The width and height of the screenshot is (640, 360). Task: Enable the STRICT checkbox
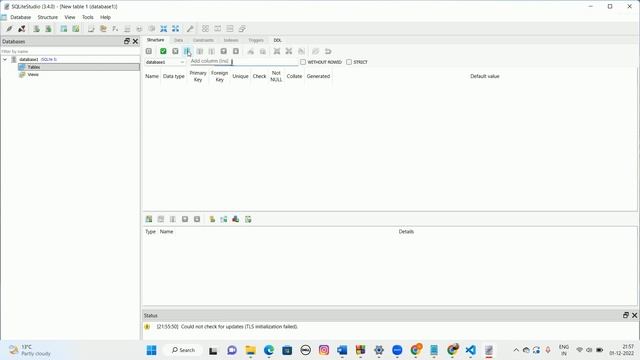tap(349, 62)
